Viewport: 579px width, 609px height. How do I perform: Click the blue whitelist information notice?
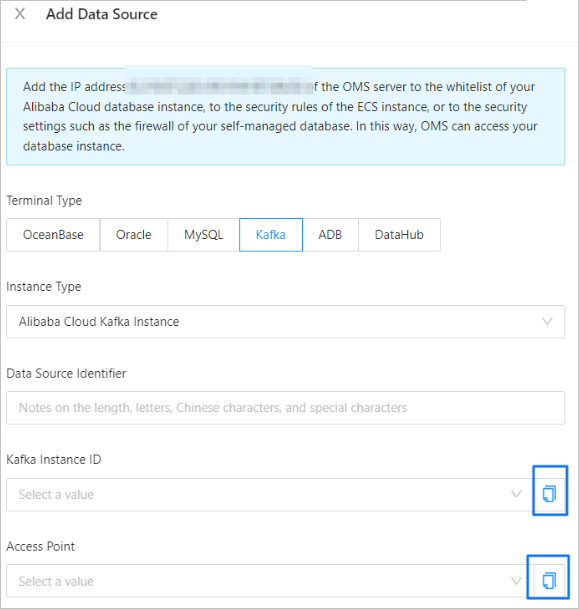point(285,117)
